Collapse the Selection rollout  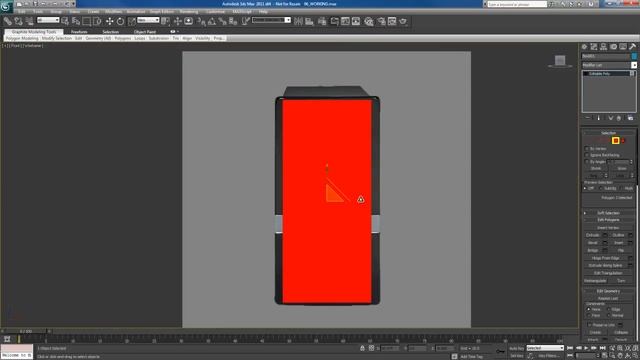[608, 133]
